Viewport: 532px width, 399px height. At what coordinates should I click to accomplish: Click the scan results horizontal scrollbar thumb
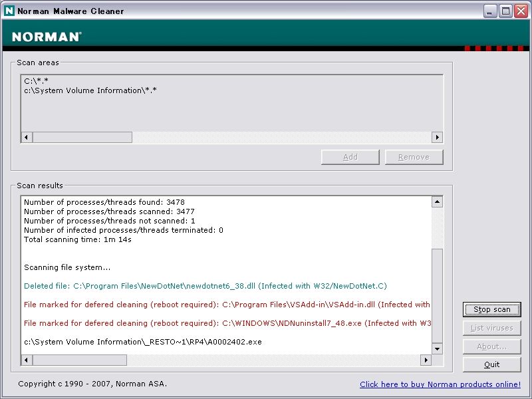(x=79, y=360)
